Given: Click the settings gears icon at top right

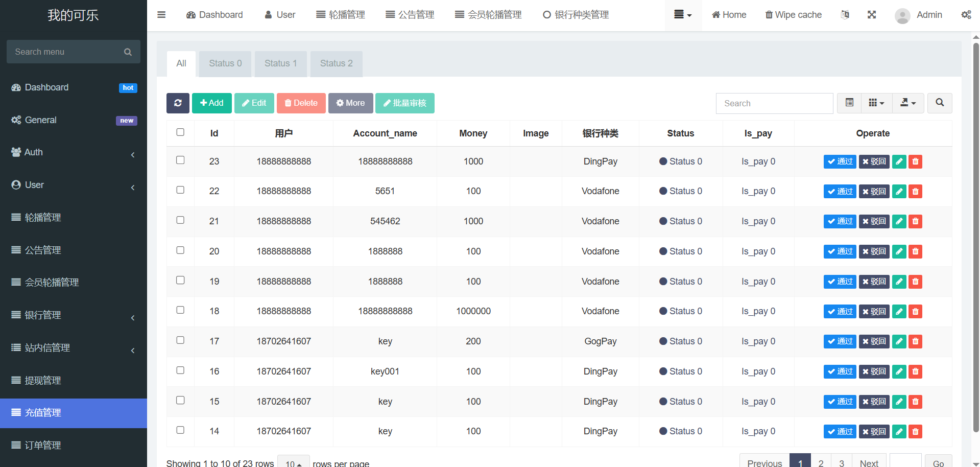Looking at the screenshot, I should coord(966,15).
